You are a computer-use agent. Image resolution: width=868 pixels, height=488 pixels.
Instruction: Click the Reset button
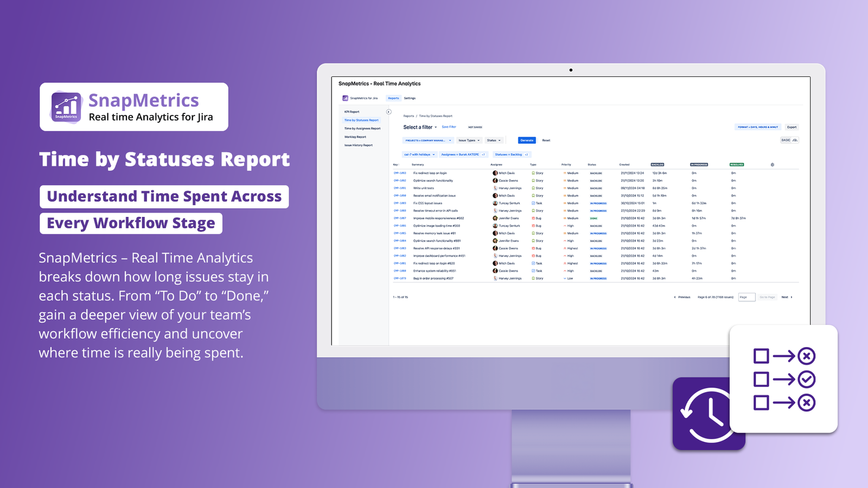click(x=546, y=140)
